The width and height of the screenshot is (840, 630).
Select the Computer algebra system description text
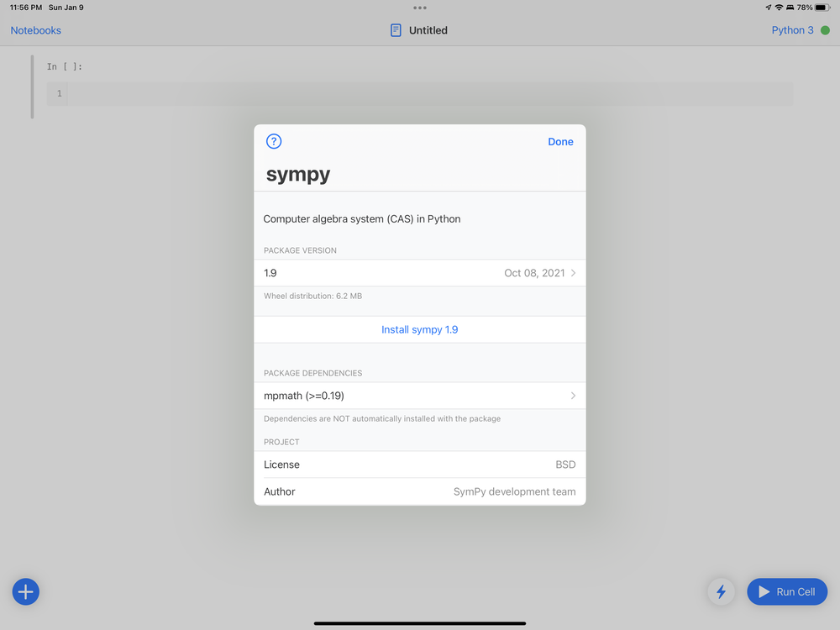[x=361, y=218]
